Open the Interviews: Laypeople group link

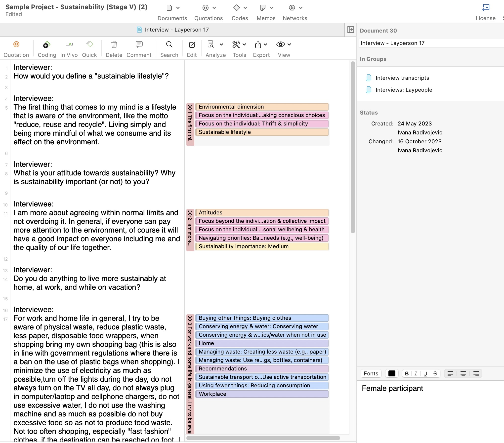pyautogui.click(x=404, y=90)
